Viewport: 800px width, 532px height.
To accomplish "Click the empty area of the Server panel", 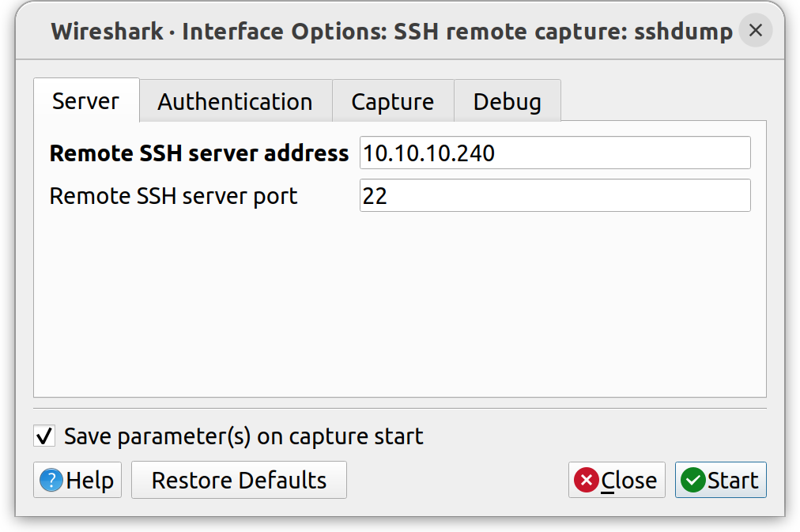I will coord(399,308).
